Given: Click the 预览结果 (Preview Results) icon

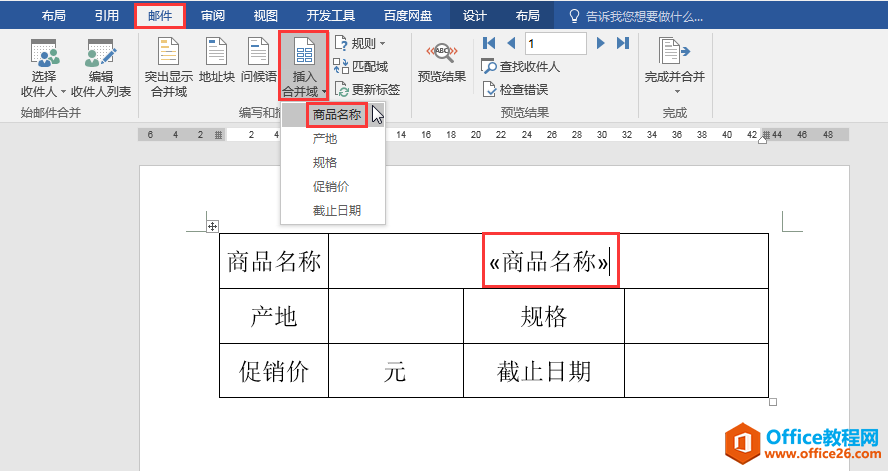Looking at the screenshot, I should click(441, 54).
